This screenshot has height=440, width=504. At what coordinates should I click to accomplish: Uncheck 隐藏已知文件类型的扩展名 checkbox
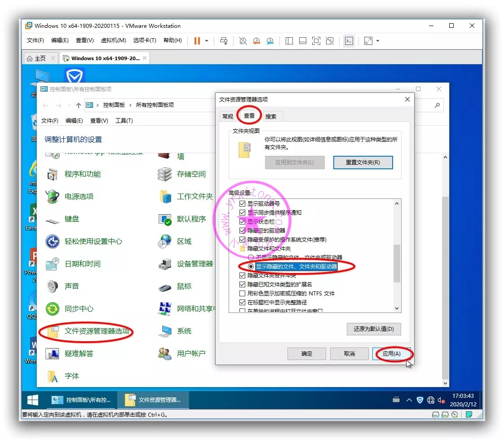coord(243,285)
